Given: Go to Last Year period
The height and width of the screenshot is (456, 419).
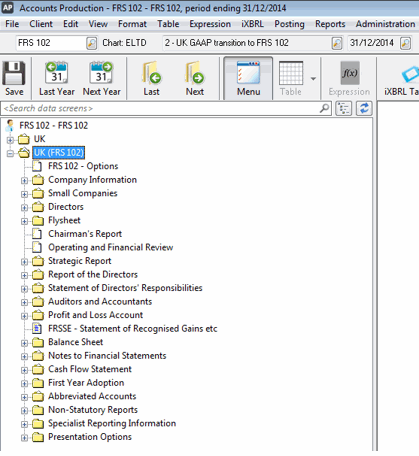Looking at the screenshot, I should 57,79.
